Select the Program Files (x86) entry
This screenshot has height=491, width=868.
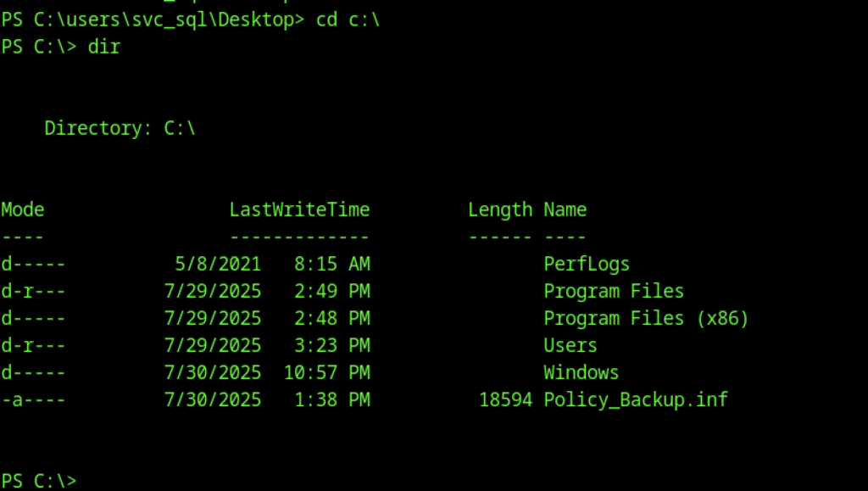646,319
